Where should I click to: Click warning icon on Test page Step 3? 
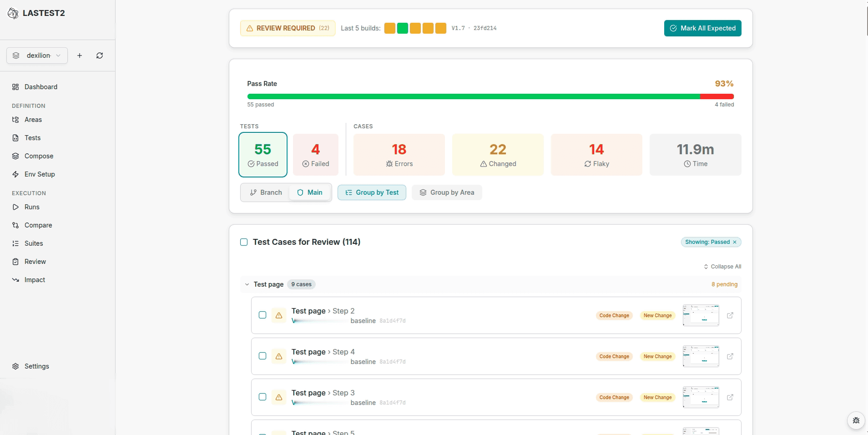[x=279, y=397]
